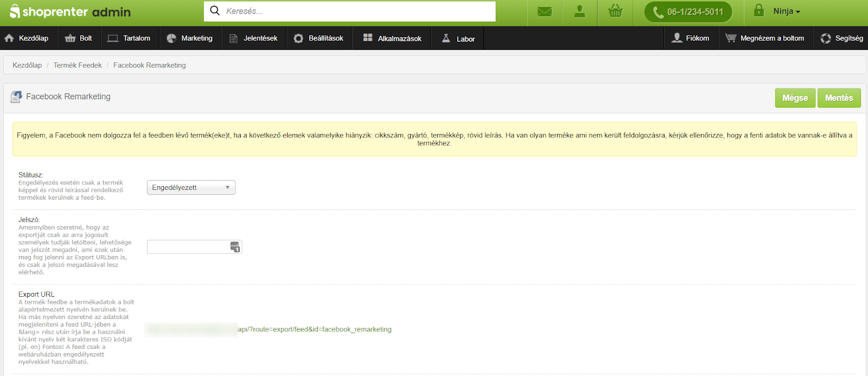Image resolution: width=868 pixels, height=376 pixels.
Task: Click the Megnézem a boltom cart icon
Action: click(731, 38)
